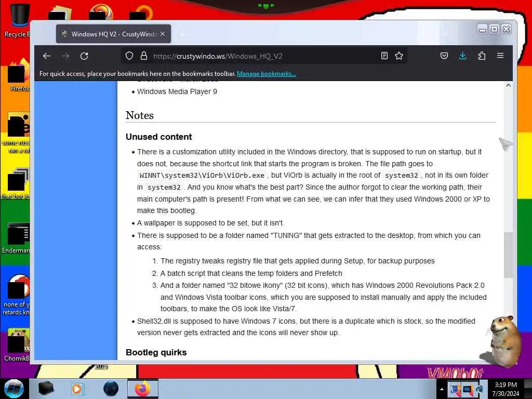Select the ChomikBox desktop icon
The width and height of the screenshot is (532, 399).
point(17,345)
